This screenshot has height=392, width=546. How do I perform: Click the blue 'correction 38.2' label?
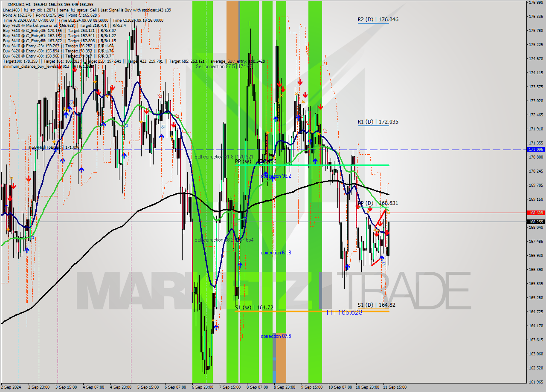pyautogui.click(x=276, y=176)
